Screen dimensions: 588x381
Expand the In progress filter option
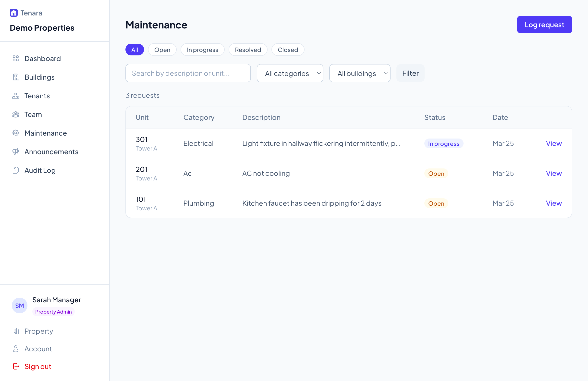coord(202,50)
